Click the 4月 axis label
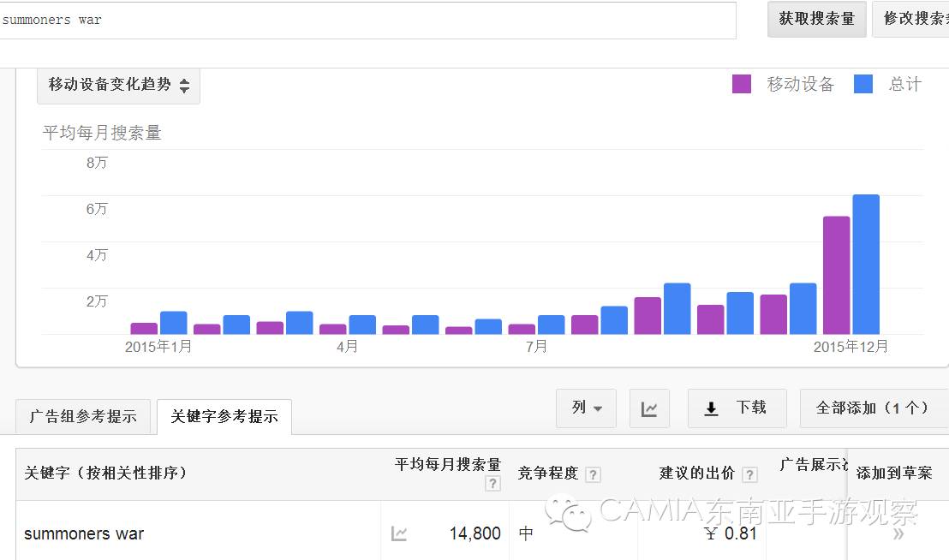The image size is (949, 560). [x=348, y=347]
